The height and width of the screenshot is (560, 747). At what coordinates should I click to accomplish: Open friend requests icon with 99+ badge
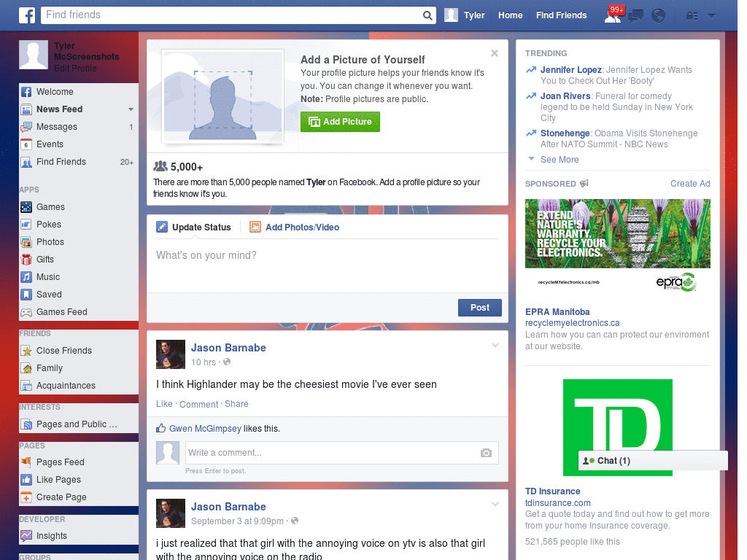(x=613, y=15)
